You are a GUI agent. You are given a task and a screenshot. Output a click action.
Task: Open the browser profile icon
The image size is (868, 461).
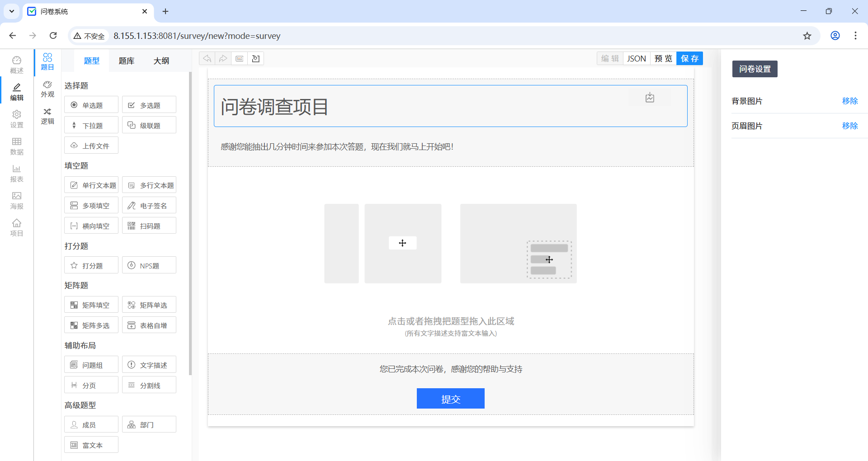[x=835, y=36]
